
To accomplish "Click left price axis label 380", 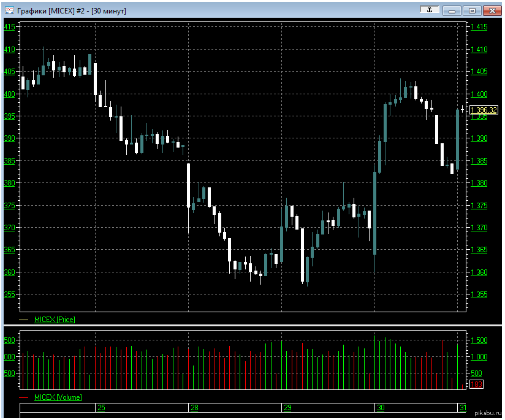I will 9,183.
